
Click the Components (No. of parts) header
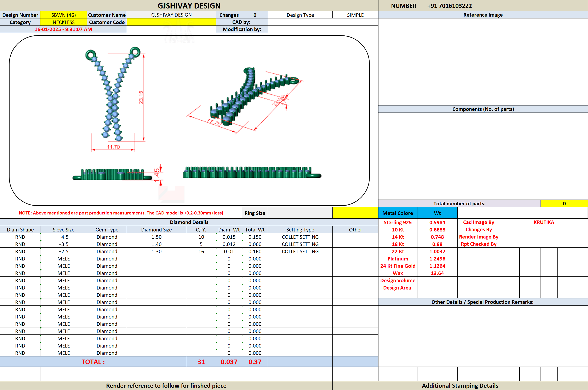click(x=483, y=109)
